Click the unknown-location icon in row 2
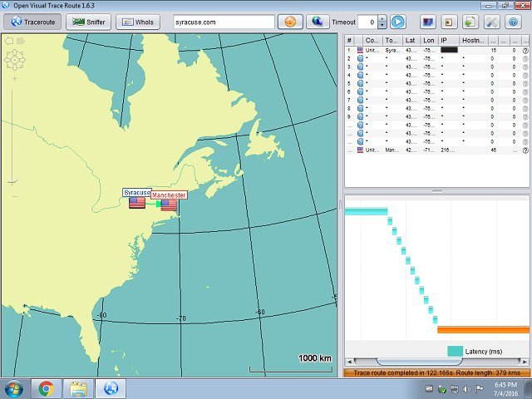This screenshot has height=399, width=532. [360, 58]
